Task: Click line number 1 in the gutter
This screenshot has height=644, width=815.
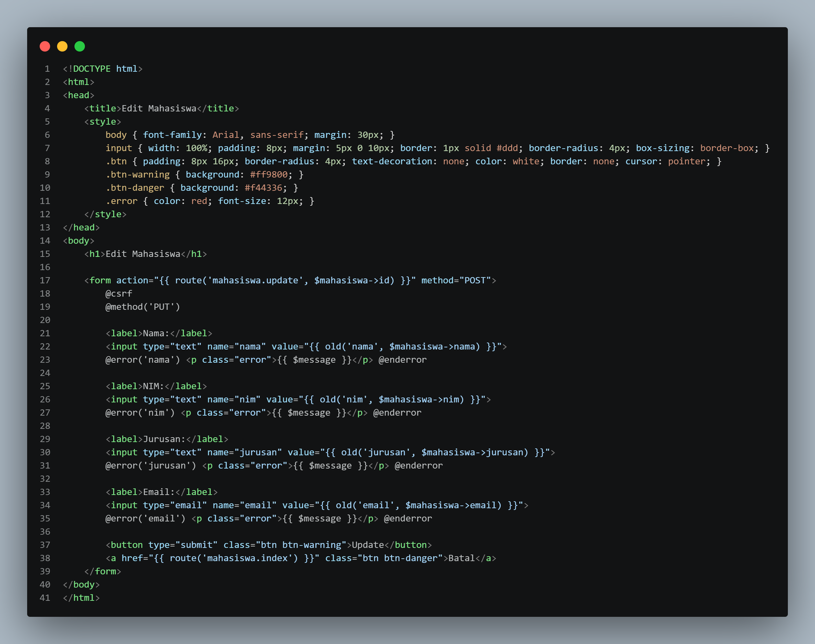Action: click(47, 69)
